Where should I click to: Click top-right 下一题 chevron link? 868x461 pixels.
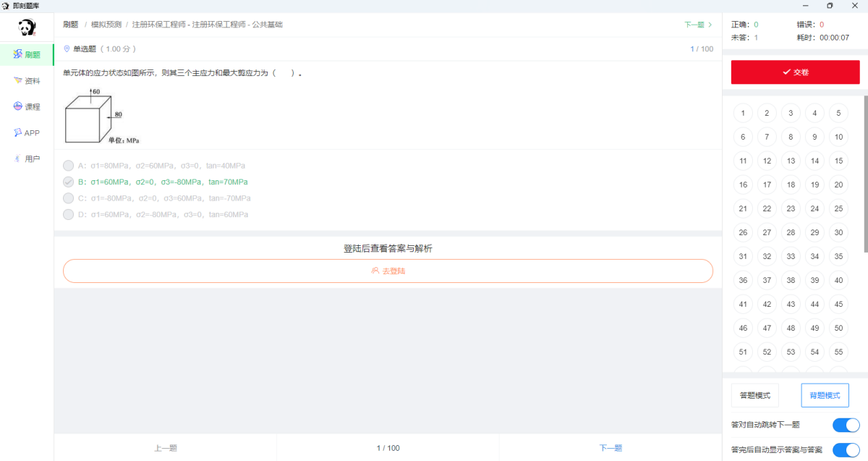click(698, 25)
